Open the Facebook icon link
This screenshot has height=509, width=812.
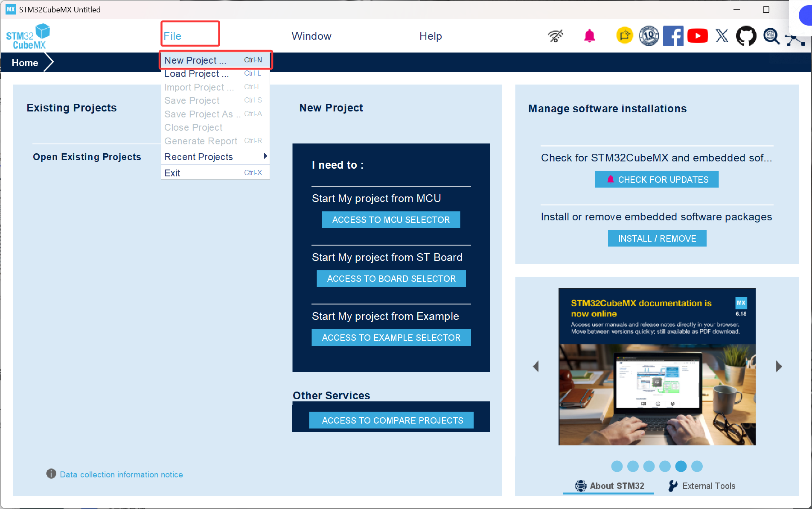[x=673, y=36]
